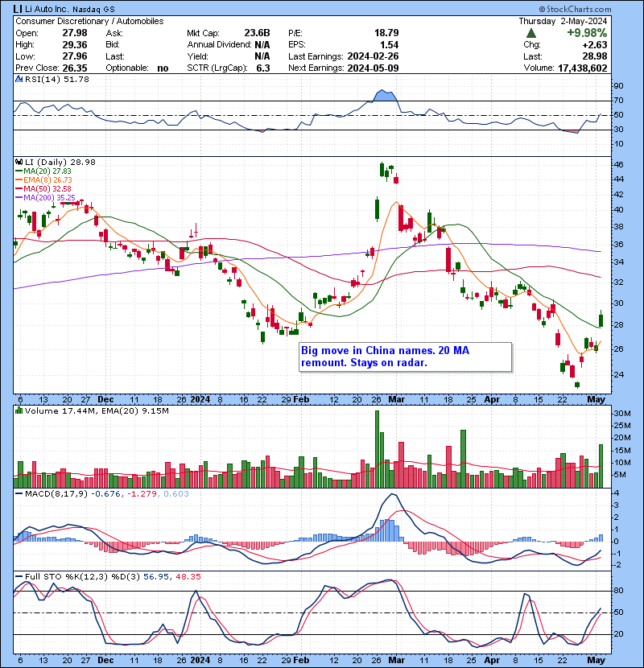Click the final green candlestick for May 2
This screenshot has height=668, width=644.
click(x=601, y=319)
